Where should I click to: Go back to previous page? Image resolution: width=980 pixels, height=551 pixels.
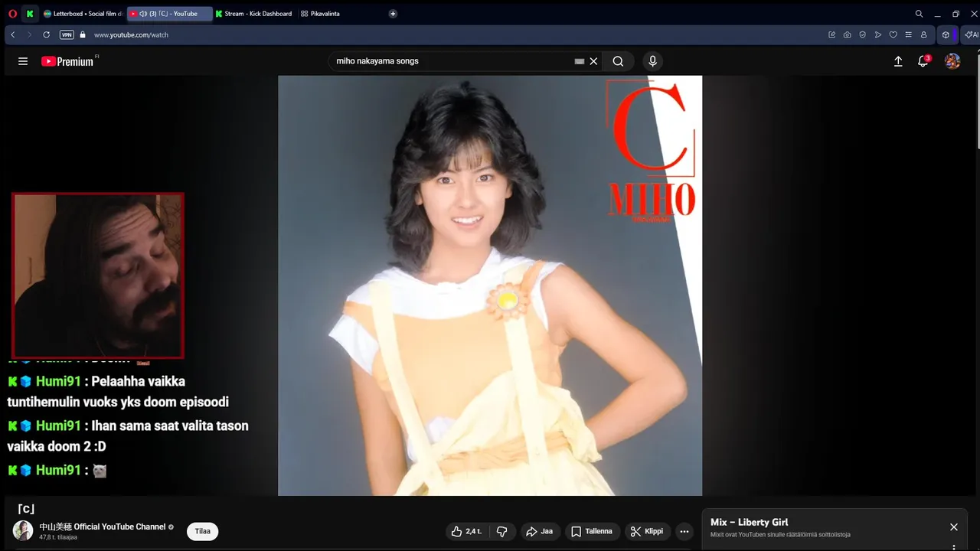[x=13, y=34]
